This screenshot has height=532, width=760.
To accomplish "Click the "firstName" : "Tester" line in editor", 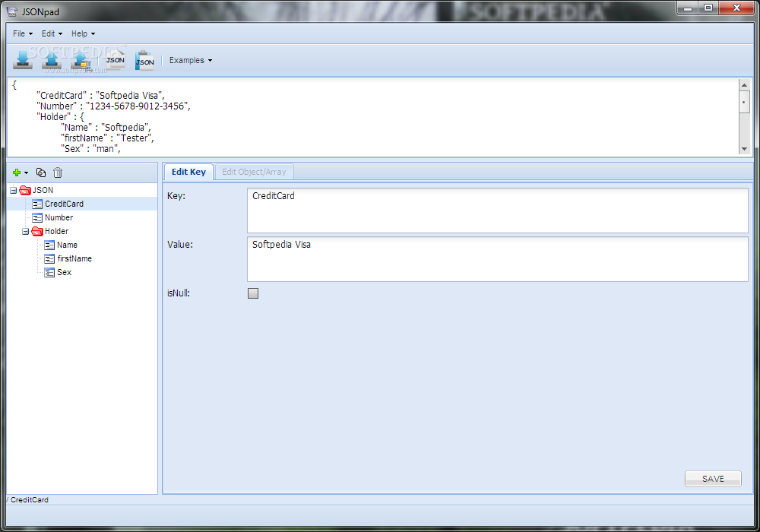I will (108, 138).
